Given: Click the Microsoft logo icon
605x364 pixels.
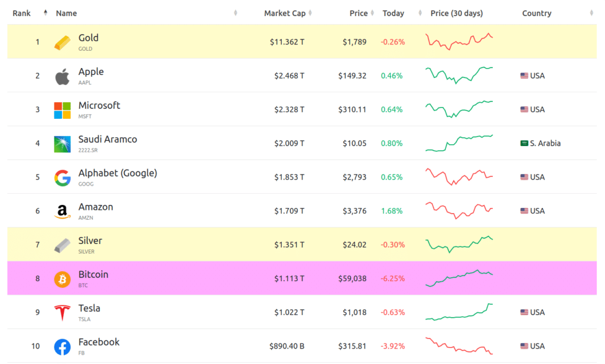Looking at the screenshot, I should (62, 110).
